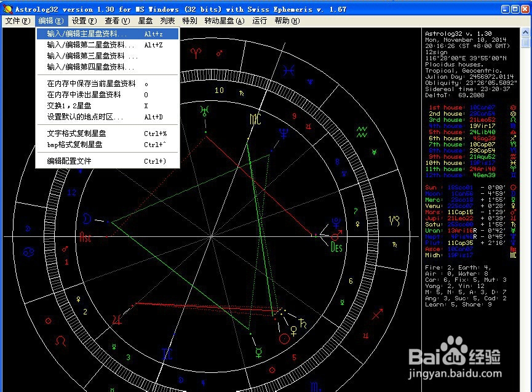
Task: Select 交换1，2星盘 entry
Action: [108, 106]
